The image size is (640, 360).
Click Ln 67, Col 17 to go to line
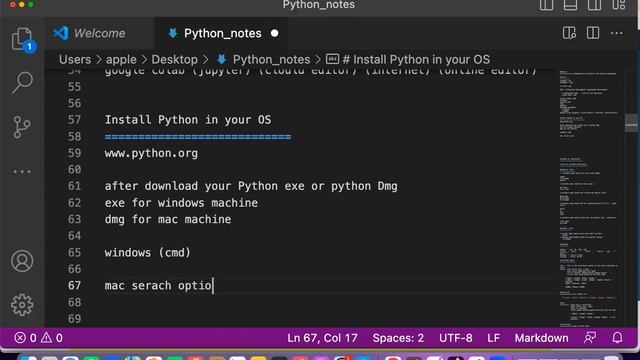point(322,338)
